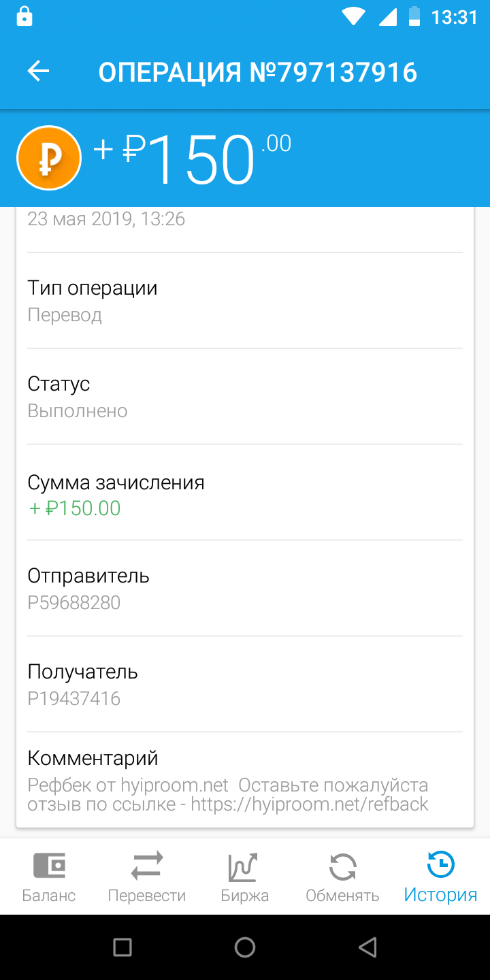This screenshot has height=980, width=490.
Task: Open the hyiproom.net/refback link
Action: coord(310,804)
